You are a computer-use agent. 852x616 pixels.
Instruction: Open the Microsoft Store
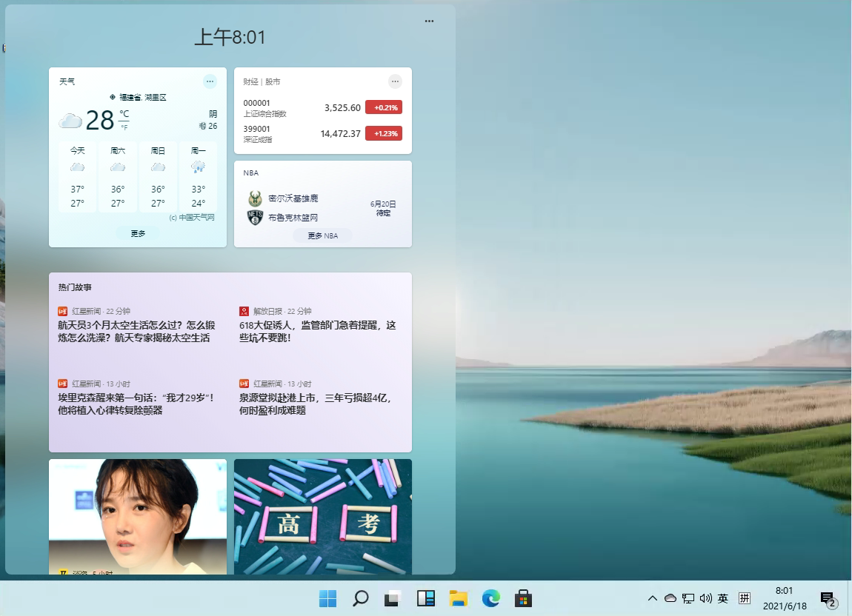pyautogui.click(x=523, y=597)
